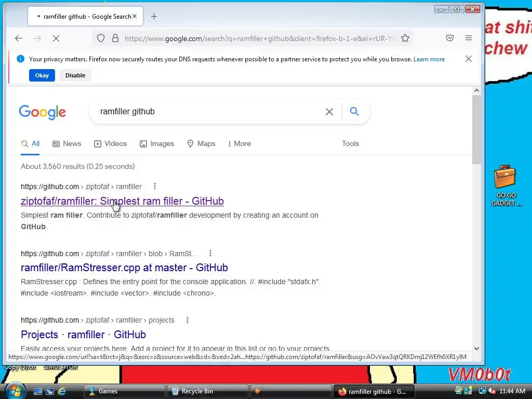Switch to ramfiller github Firefox taskbar button
Viewport: 532px width, 399px height.
[x=374, y=391]
